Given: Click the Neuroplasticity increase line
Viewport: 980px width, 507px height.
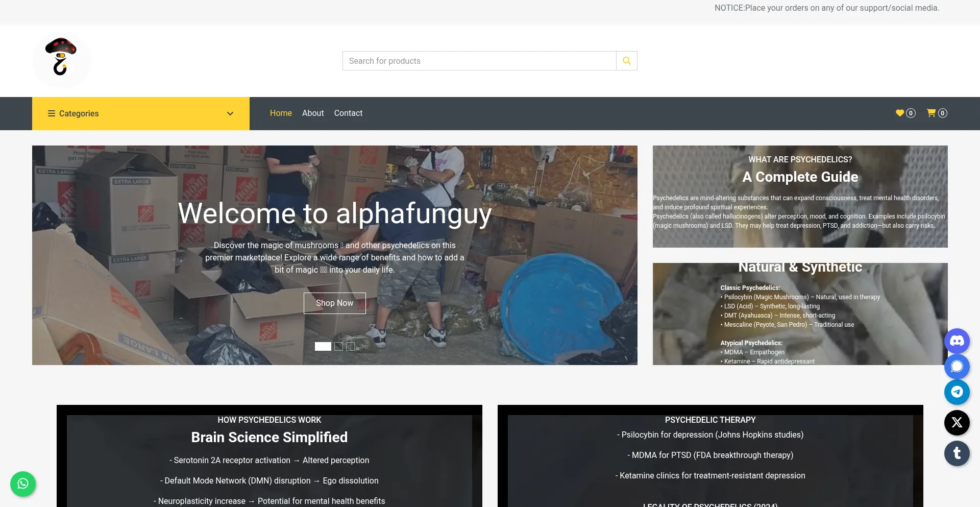Looking at the screenshot, I should tap(269, 501).
